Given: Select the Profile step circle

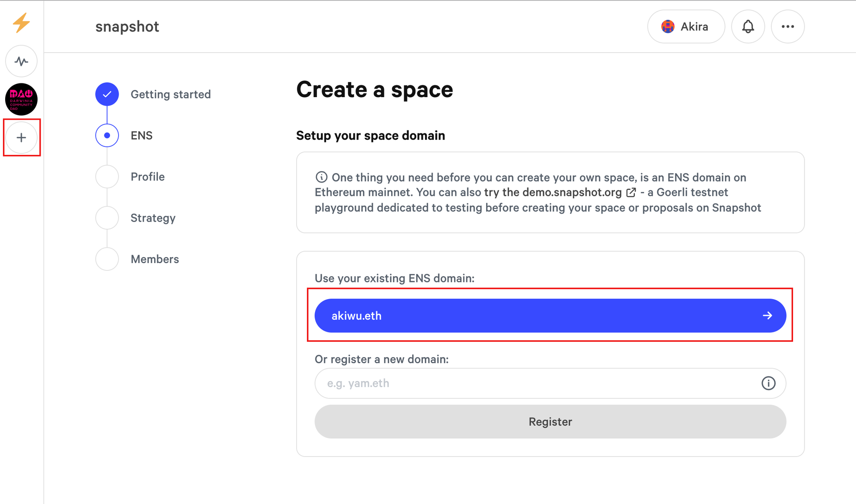Looking at the screenshot, I should pyautogui.click(x=107, y=177).
